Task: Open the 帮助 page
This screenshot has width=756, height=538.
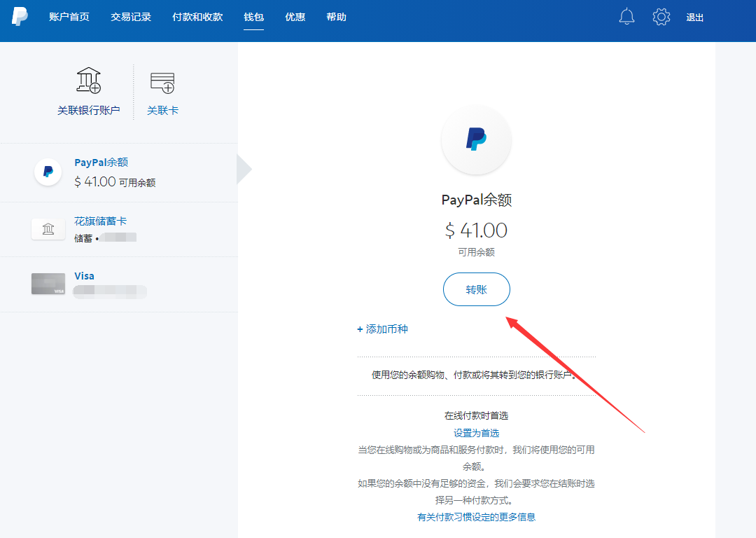Action: point(336,17)
